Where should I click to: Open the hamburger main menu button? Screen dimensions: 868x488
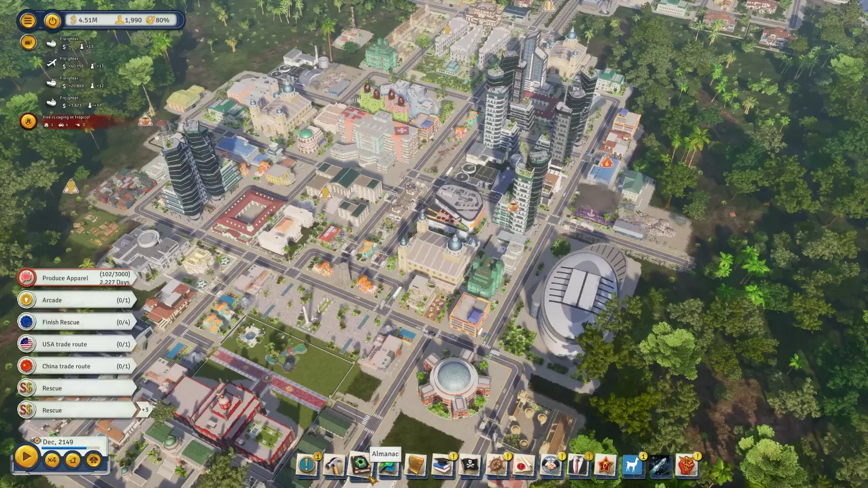28,21
